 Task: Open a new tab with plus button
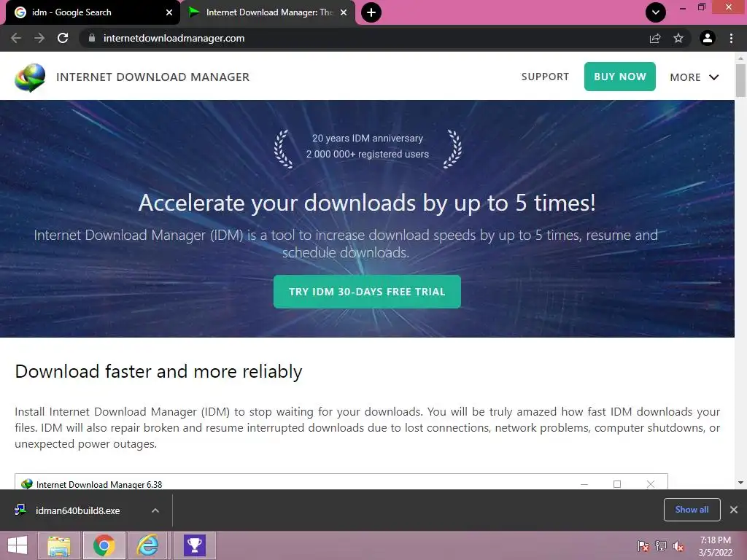[371, 12]
